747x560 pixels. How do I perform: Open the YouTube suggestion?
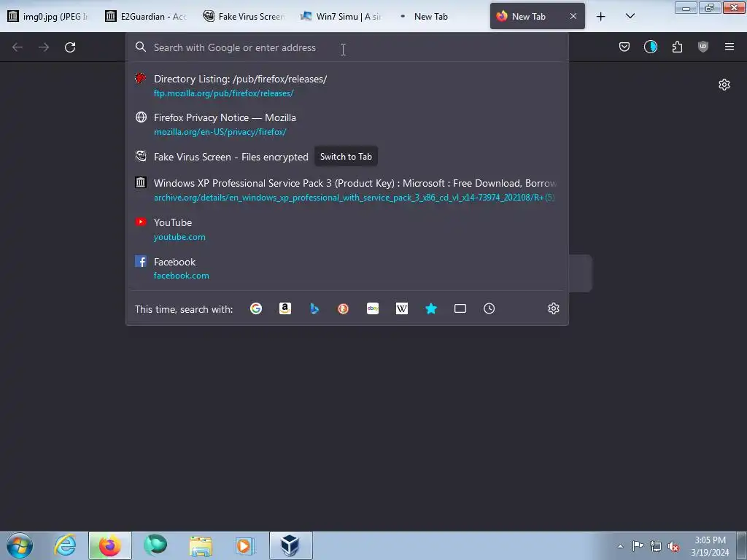347,229
